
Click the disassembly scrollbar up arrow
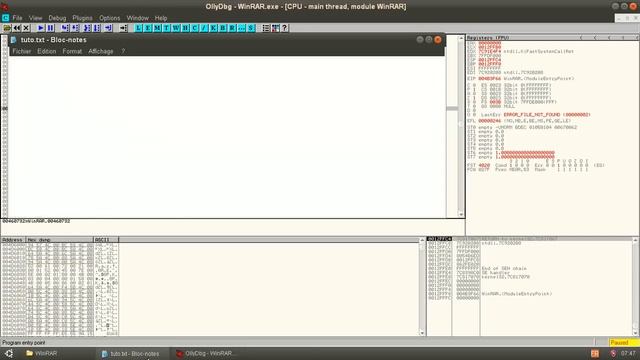(x=461, y=38)
